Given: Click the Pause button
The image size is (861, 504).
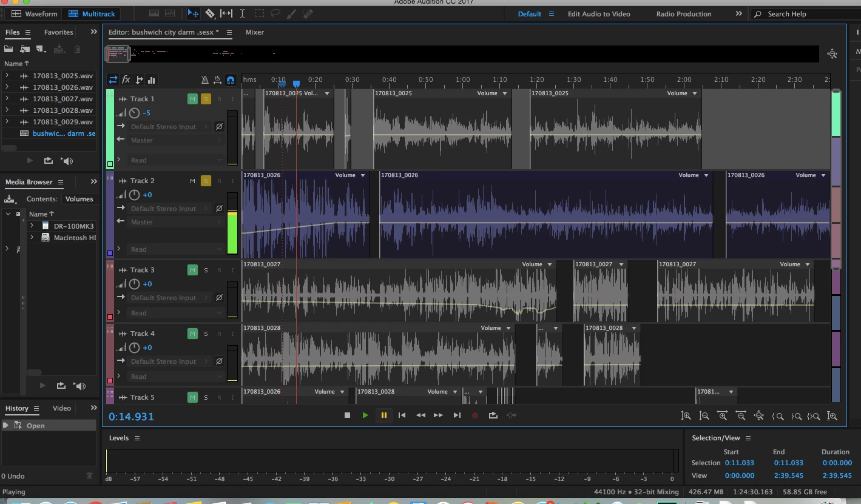Looking at the screenshot, I should (x=383, y=415).
